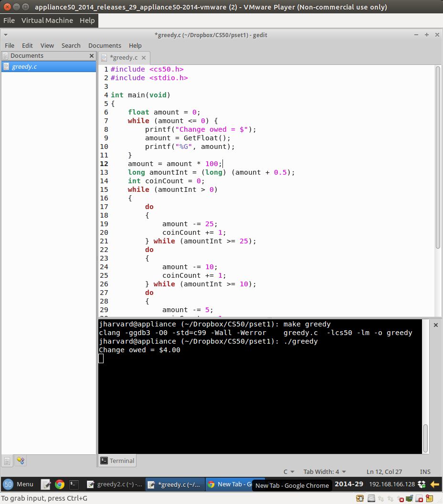Open gedit window menu arrow at top left
443x504 pixels.
6,35
